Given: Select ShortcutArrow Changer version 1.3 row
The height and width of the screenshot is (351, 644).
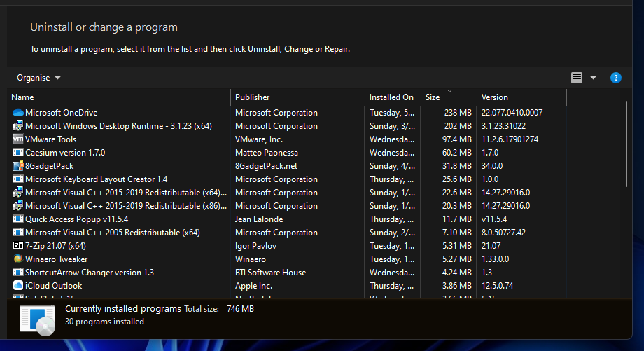Looking at the screenshot, I should (90, 273).
